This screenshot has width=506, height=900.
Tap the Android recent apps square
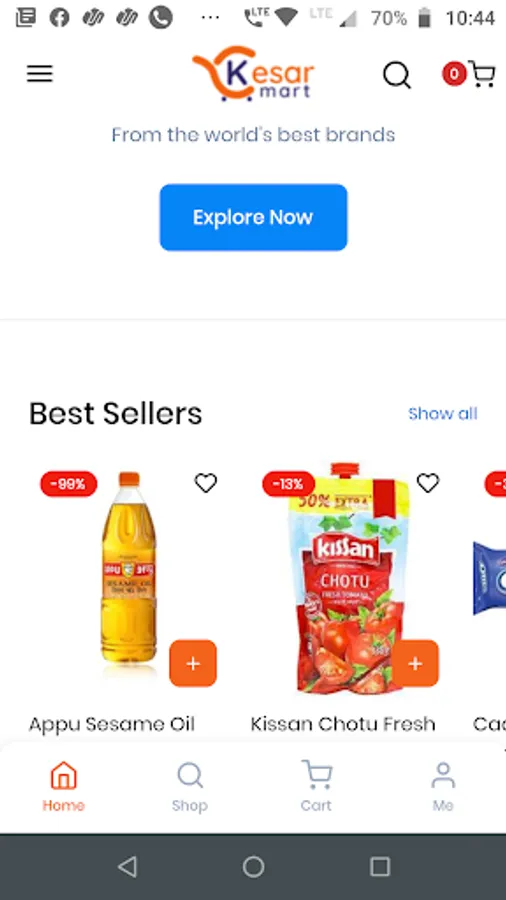380,867
